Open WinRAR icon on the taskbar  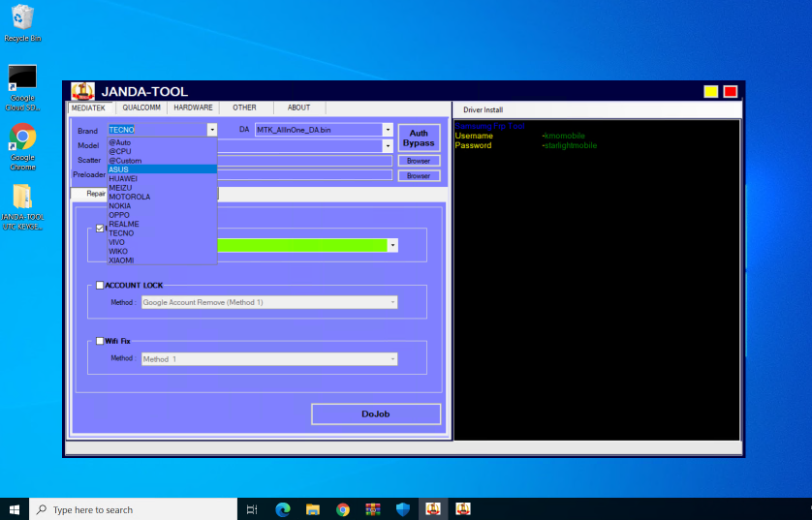click(x=373, y=509)
